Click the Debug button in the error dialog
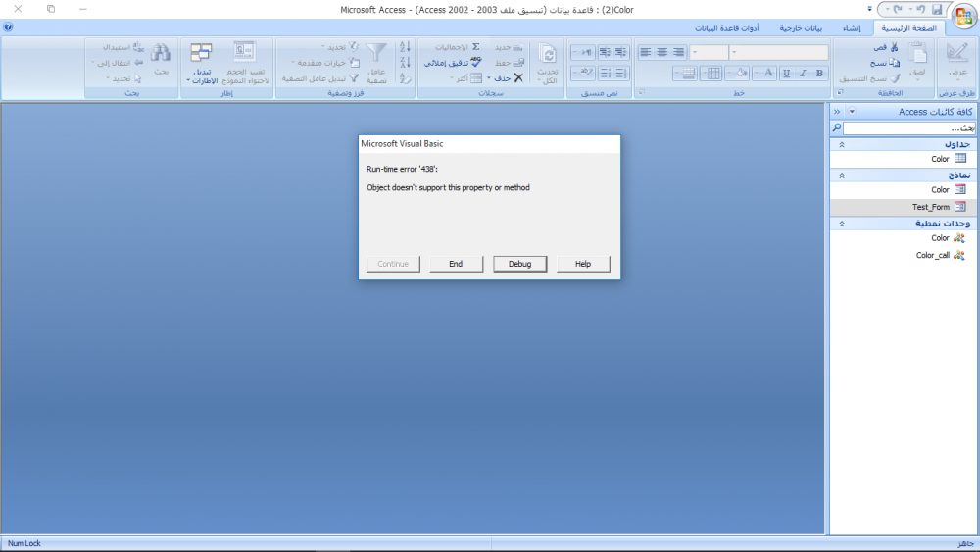The height and width of the screenshot is (552, 980). tap(519, 264)
